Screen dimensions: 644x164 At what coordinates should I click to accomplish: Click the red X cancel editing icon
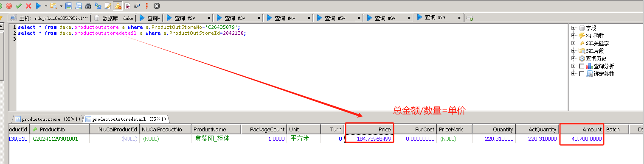(x=28, y=6)
